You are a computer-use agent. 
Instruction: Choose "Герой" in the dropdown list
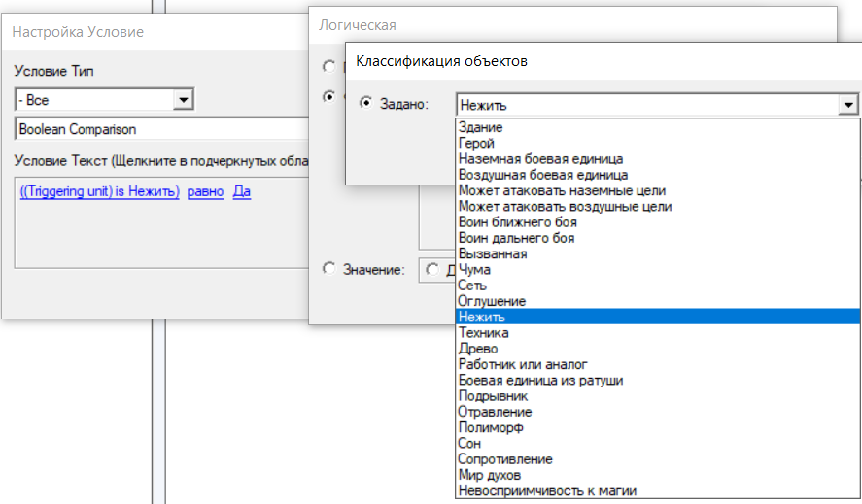(x=477, y=143)
